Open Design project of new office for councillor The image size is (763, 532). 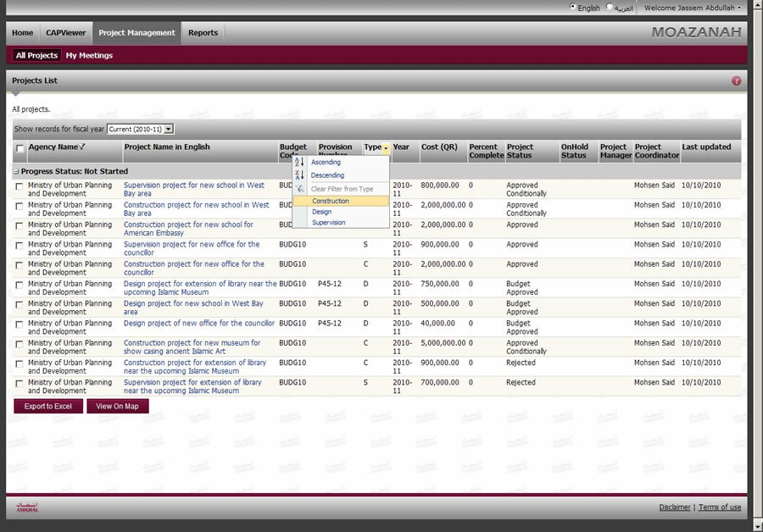point(199,323)
